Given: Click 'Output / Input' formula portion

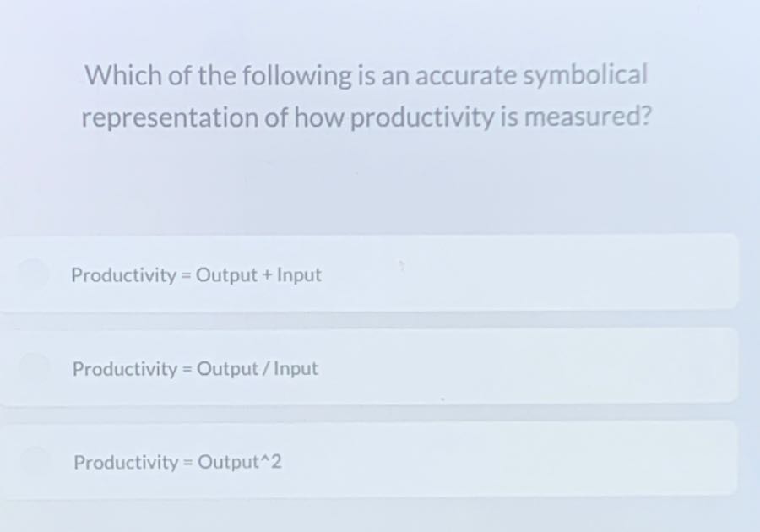Looking at the screenshot, I should click(258, 369).
